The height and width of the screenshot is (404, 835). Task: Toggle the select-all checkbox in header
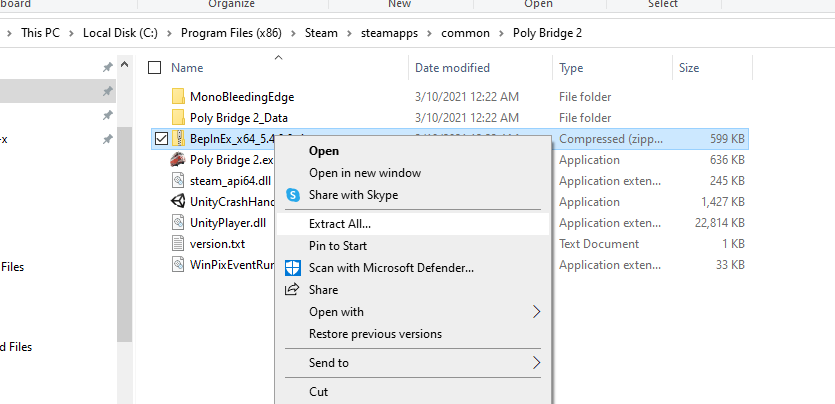pos(155,68)
